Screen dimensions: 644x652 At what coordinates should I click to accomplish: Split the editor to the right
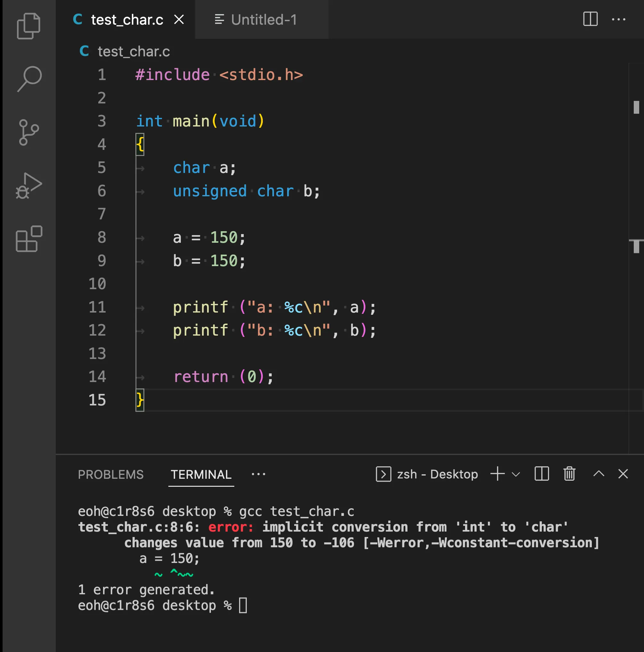point(590,19)
